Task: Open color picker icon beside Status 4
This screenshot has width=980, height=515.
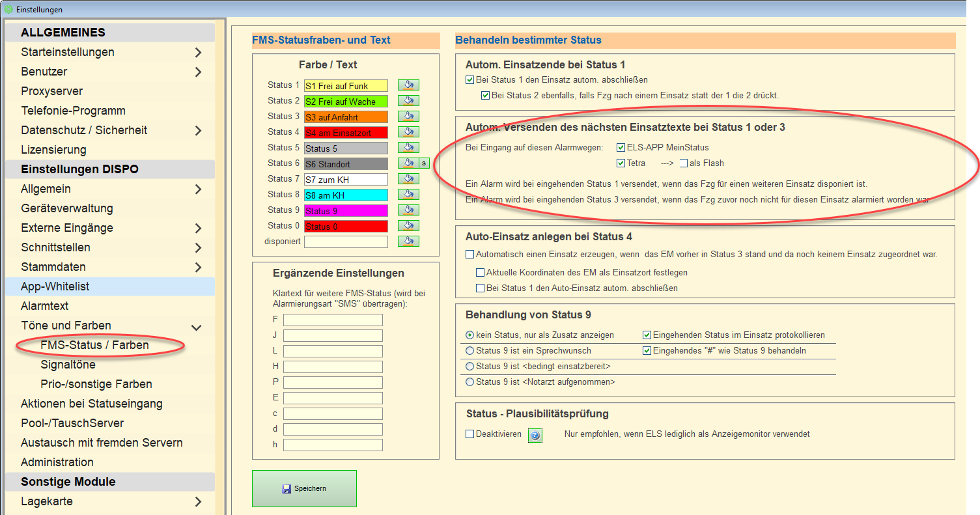Action: click(x=408, y=132)
